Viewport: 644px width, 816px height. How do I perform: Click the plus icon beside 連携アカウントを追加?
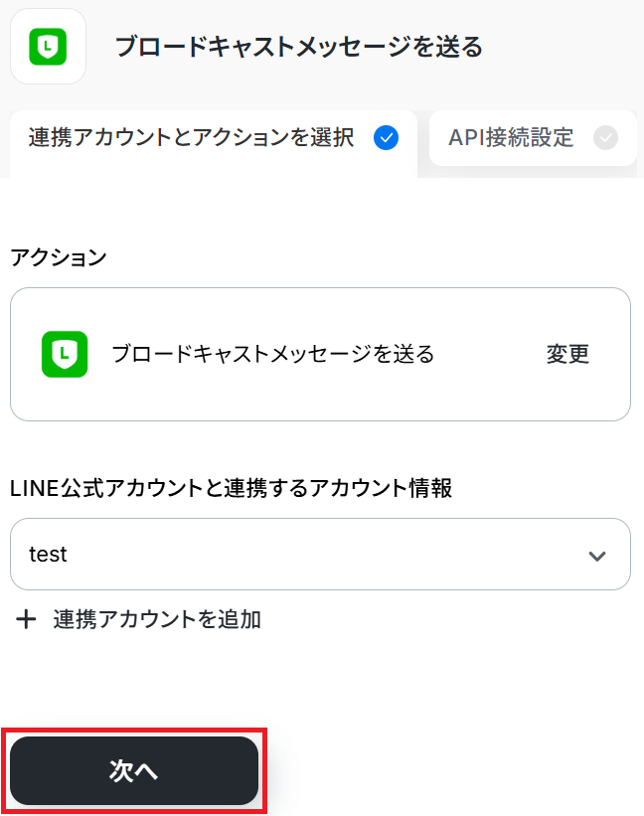pyautogui.click(x=27, y=620)
